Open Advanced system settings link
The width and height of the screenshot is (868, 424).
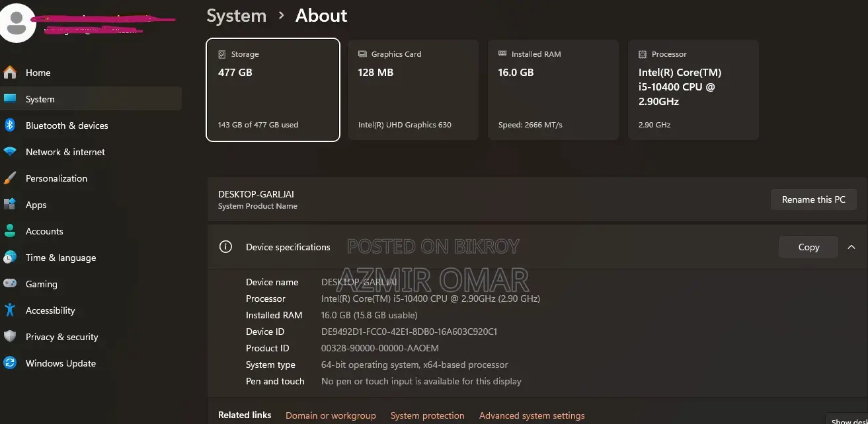pyautogui.click(x=532, y=415)
